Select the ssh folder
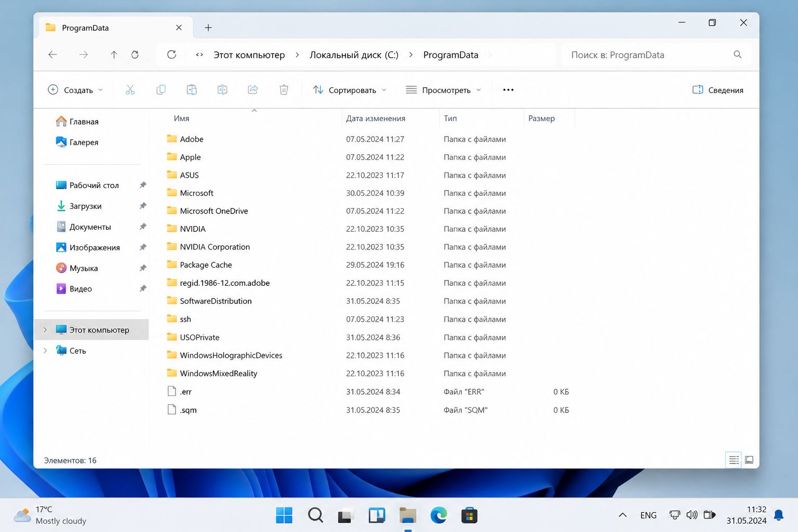 pyautogui.click(x=185, y=319)
